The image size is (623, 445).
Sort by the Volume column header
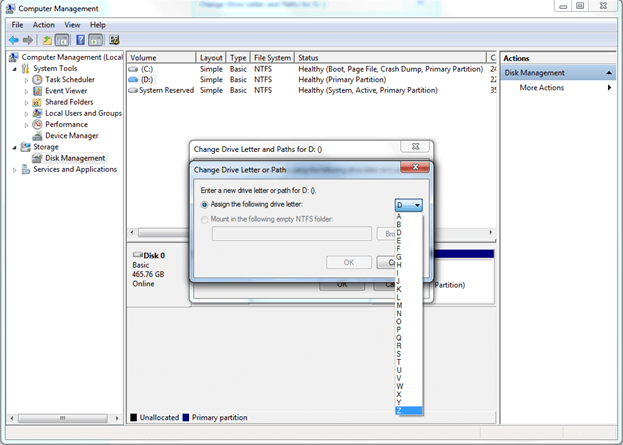tap(162, 58)
